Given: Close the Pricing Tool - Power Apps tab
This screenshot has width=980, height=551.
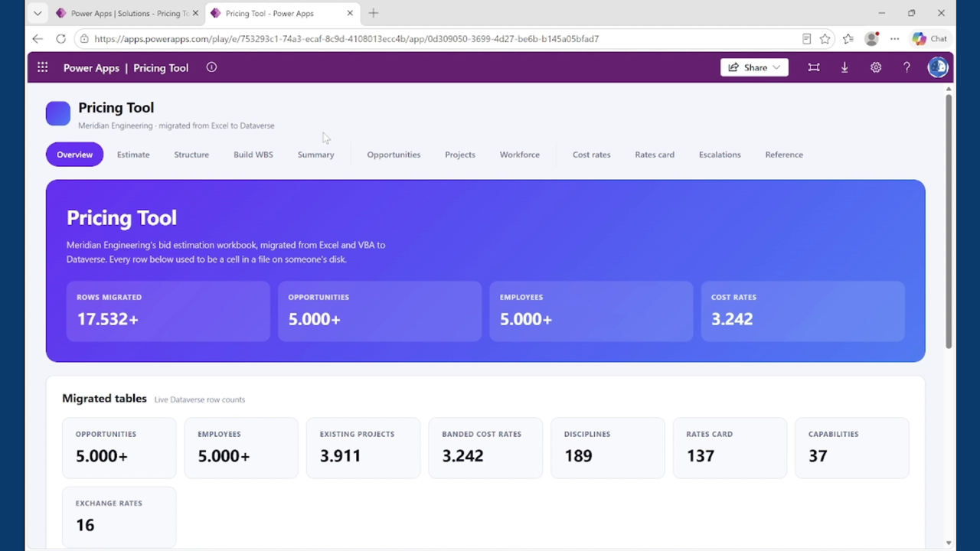Looking at the screenshot, I should coord(350,13).
